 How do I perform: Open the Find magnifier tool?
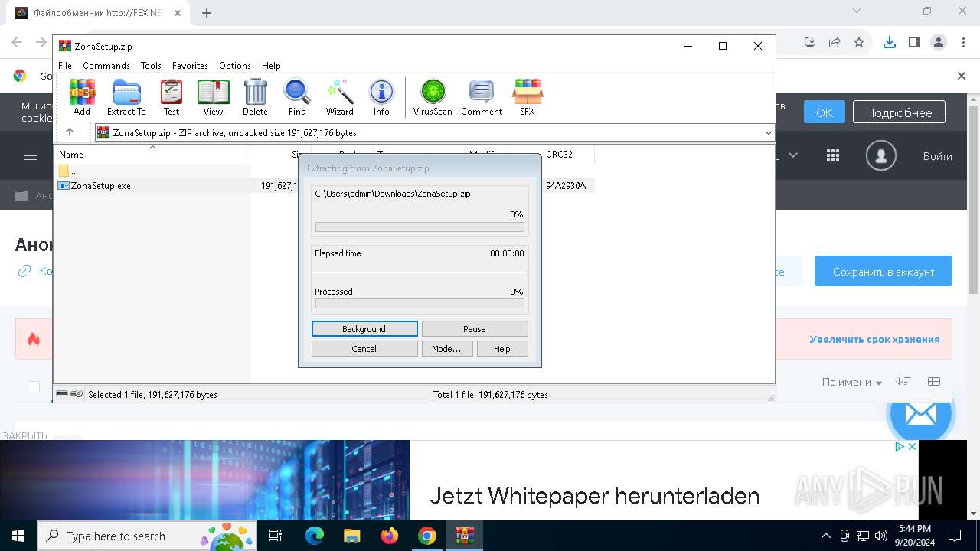click(x=297, y=97)
